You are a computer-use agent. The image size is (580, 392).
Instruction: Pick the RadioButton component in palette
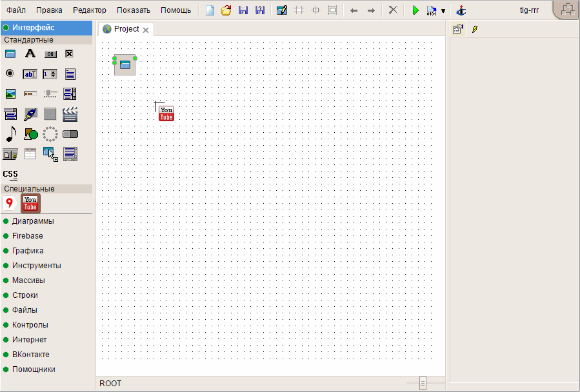click(10, 73)
